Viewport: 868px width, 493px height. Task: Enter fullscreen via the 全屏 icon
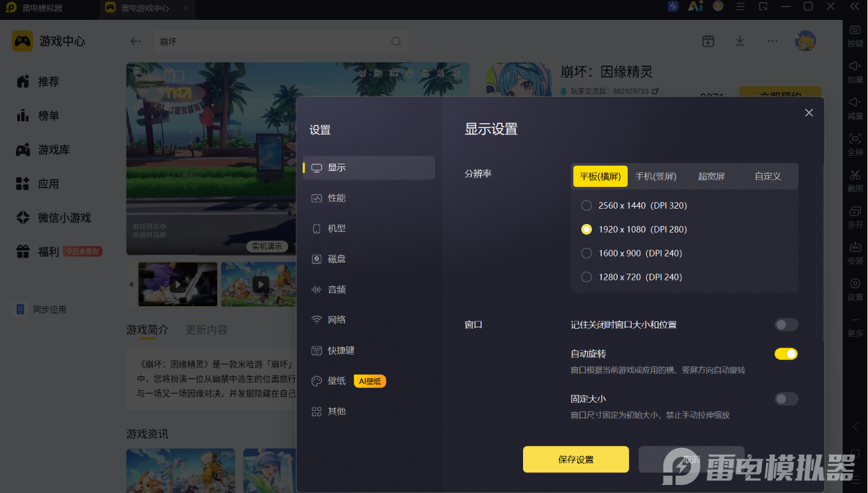tap(855, 144)
